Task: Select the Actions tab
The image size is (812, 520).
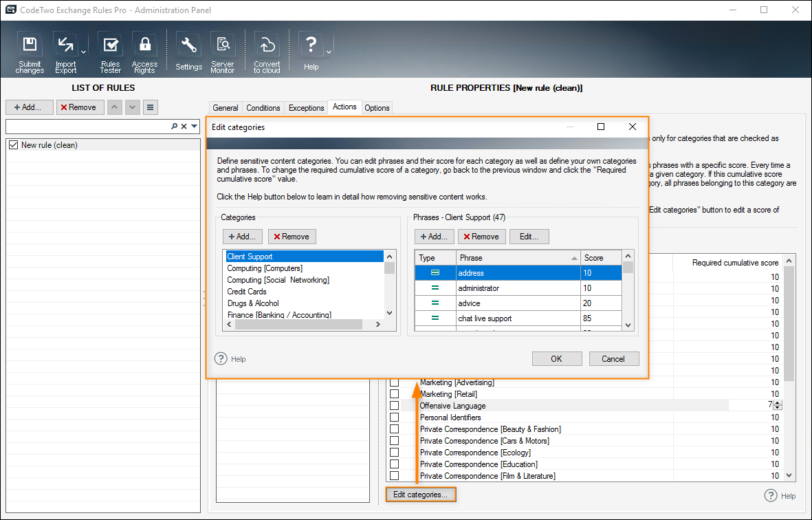Action: click(344, 107)
